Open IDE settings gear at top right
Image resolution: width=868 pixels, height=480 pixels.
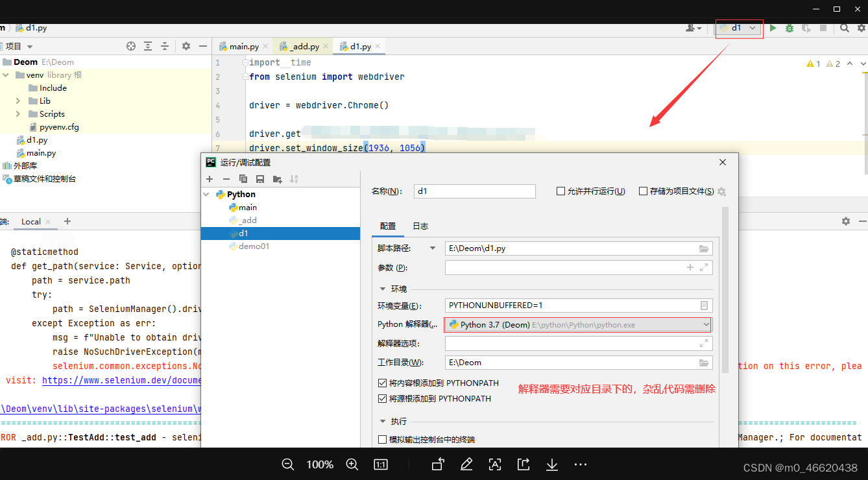(862, 28)
